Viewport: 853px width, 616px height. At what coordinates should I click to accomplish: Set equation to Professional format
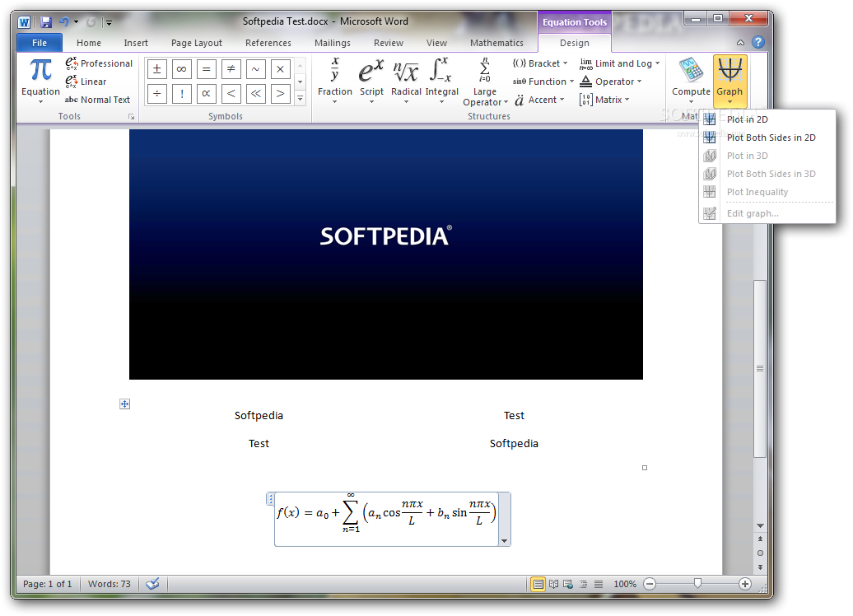point(99,63)
